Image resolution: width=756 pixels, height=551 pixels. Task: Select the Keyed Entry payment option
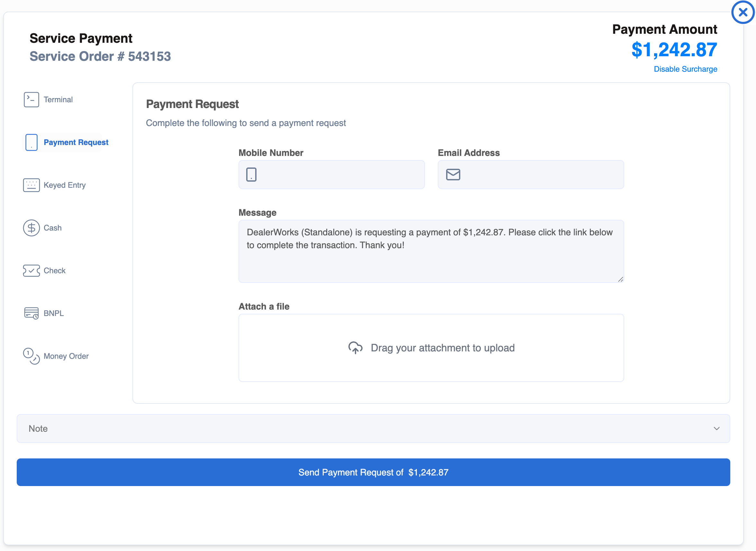(64, 185)
